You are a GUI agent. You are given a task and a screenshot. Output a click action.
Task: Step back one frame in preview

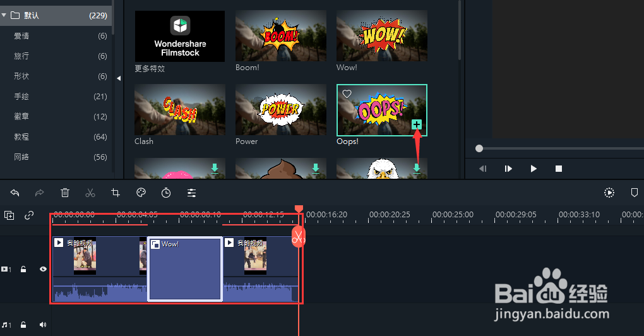tap(483, 169)
